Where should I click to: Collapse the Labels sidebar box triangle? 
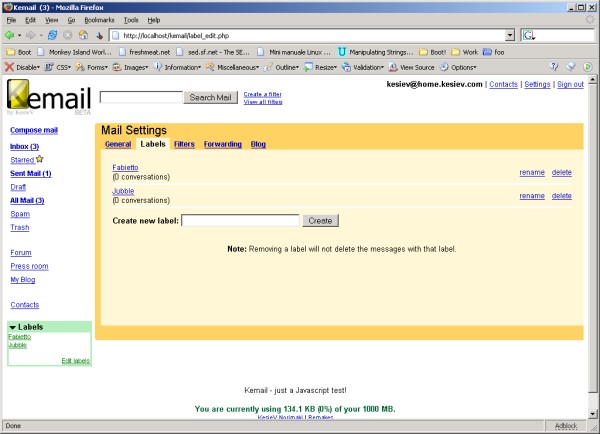13,327
